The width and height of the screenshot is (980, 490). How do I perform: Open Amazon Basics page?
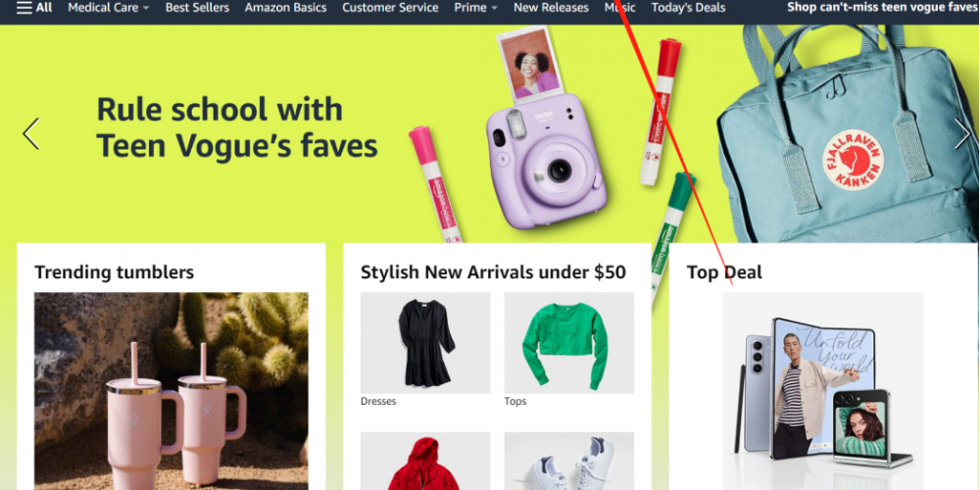[x=285, y=8]
